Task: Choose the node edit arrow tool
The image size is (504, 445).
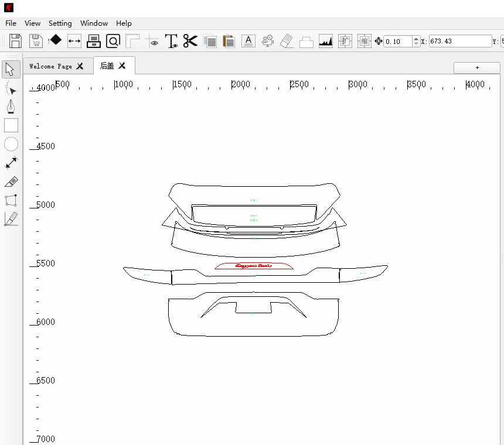Action: (11, 88)
